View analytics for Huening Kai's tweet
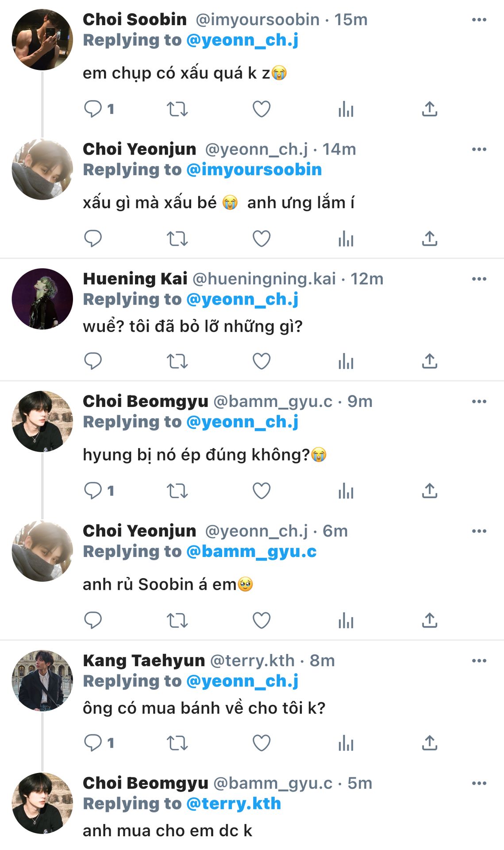 coord(346,361)
